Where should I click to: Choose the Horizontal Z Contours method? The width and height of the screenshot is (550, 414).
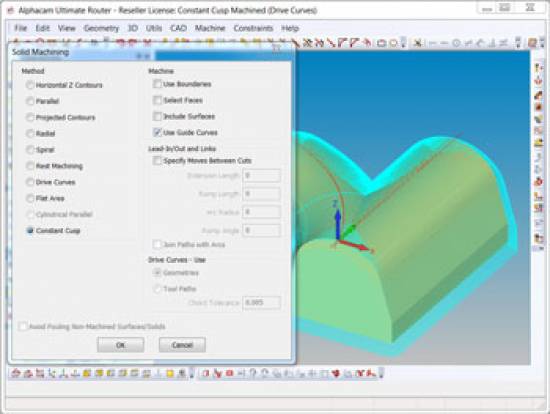30,85
